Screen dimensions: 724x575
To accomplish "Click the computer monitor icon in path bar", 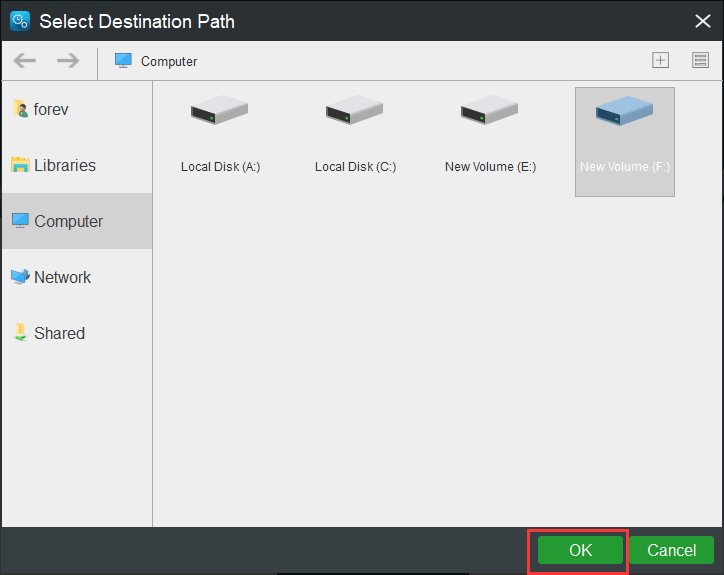I will pos(123,61).
